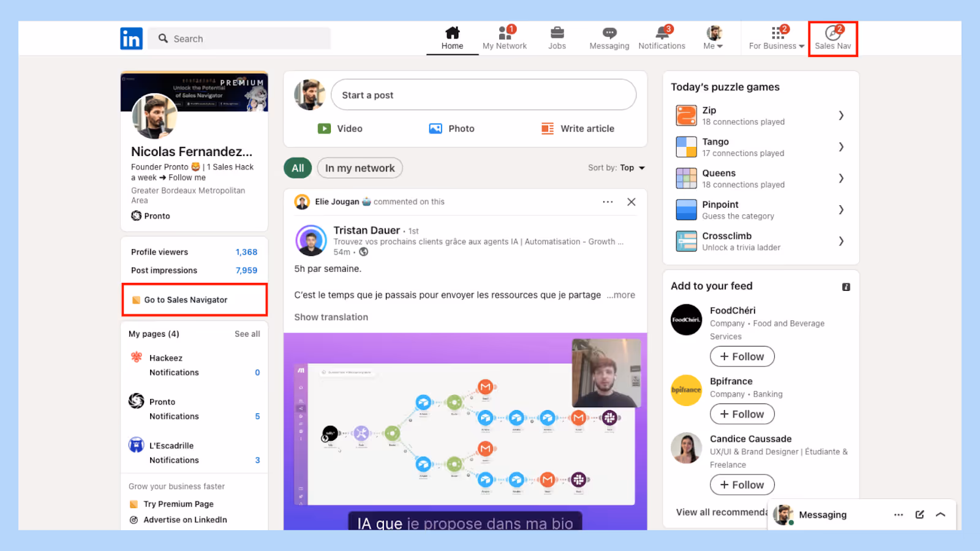The image size is (980, 551).
Task: Go to the Jobs section
Action: click(x=557, y=38)
